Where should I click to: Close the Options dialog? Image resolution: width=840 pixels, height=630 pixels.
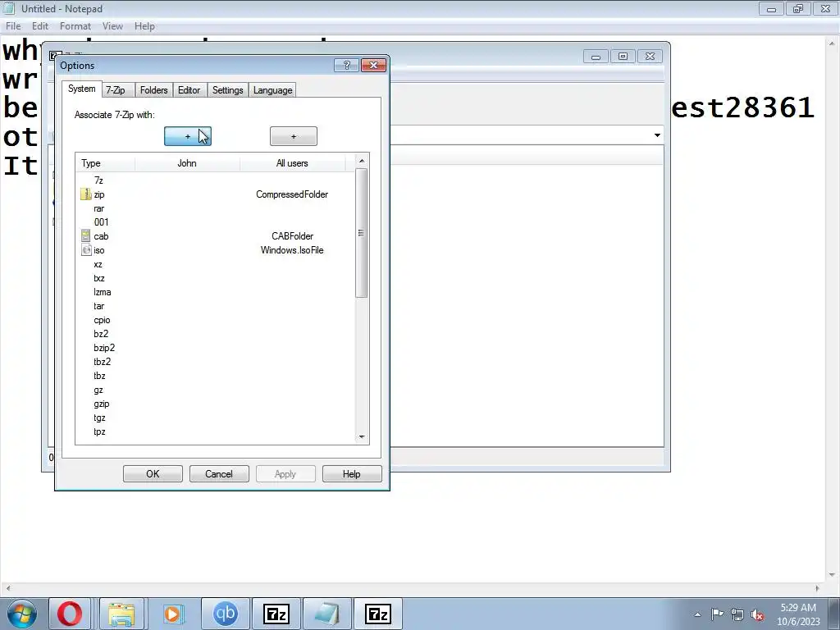tap(373, 65)
